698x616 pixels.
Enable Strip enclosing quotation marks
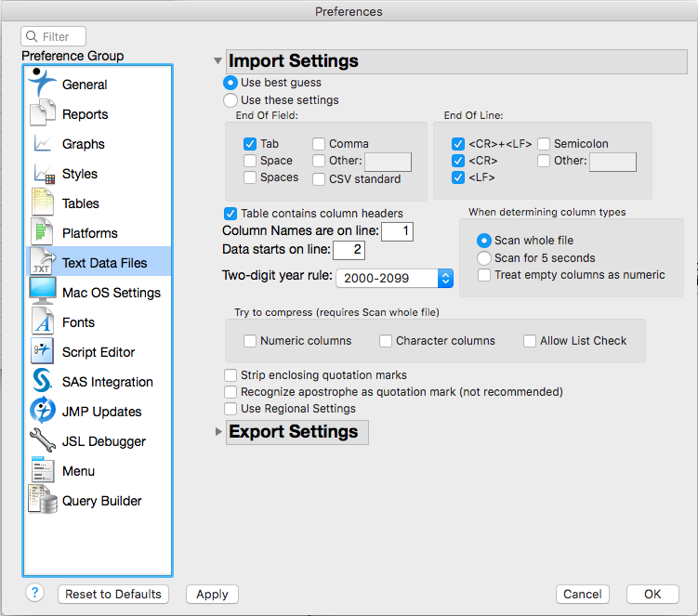coord(230,375)
